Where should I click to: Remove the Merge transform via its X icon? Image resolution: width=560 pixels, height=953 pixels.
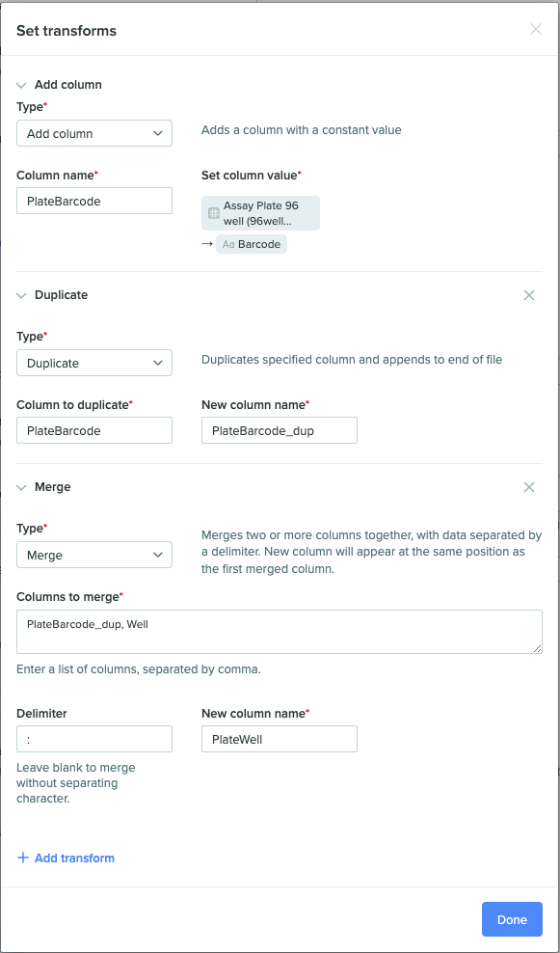point(529,487)
